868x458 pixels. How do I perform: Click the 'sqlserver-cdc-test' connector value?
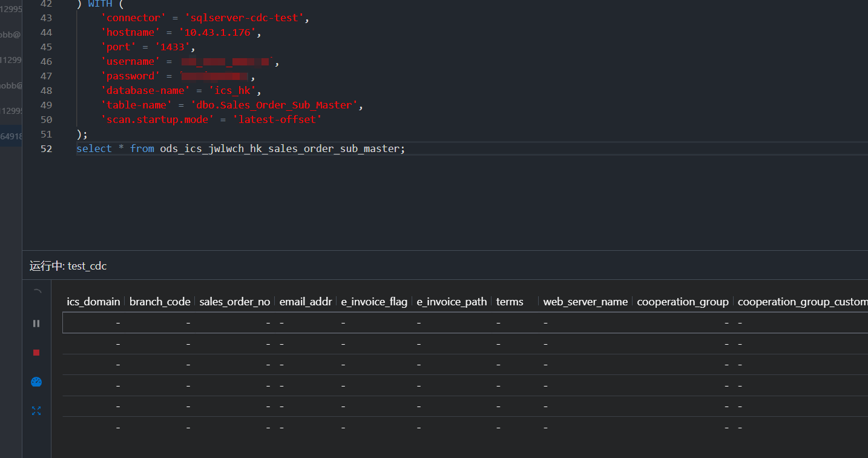(x=244, y=18)
